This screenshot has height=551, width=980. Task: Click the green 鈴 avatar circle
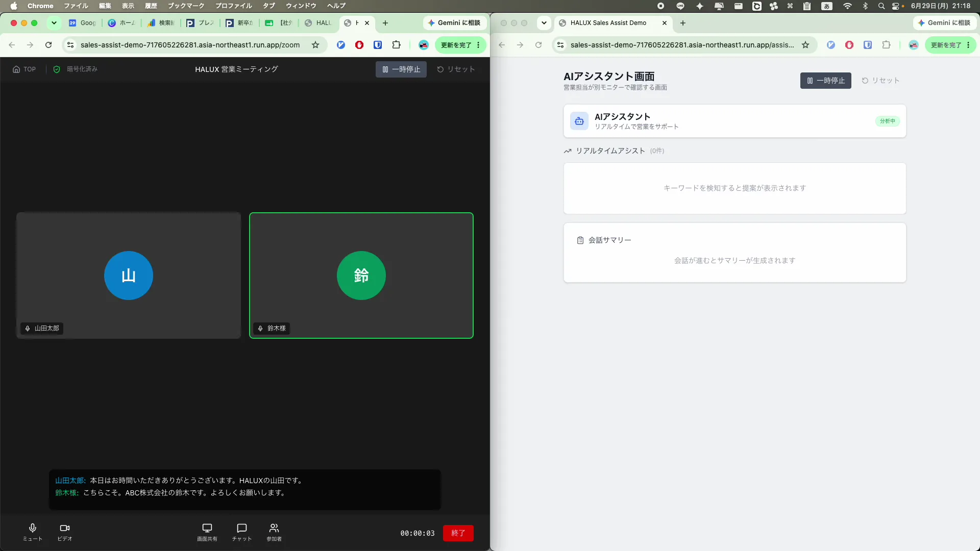tap(361, 275)
